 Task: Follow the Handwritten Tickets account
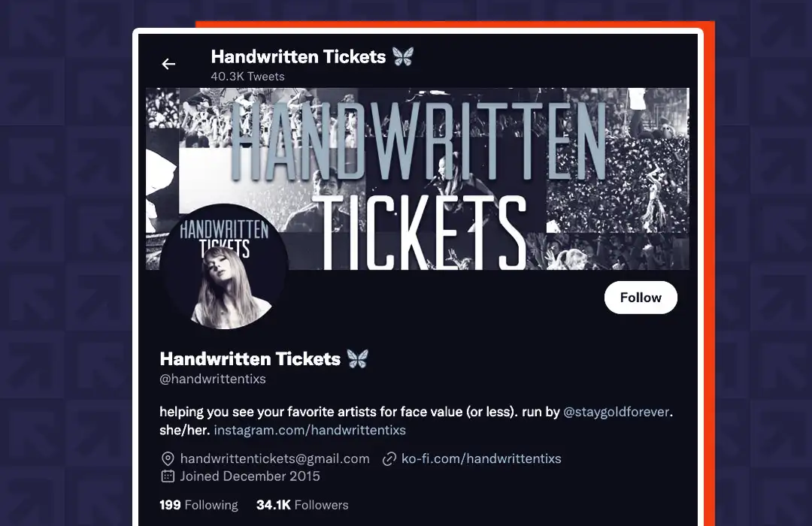click(641, 297)
